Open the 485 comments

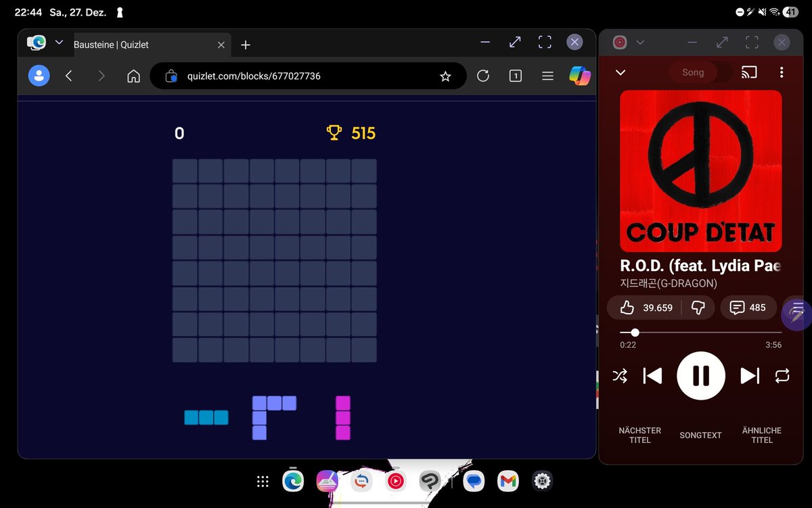tap(748, 308)
